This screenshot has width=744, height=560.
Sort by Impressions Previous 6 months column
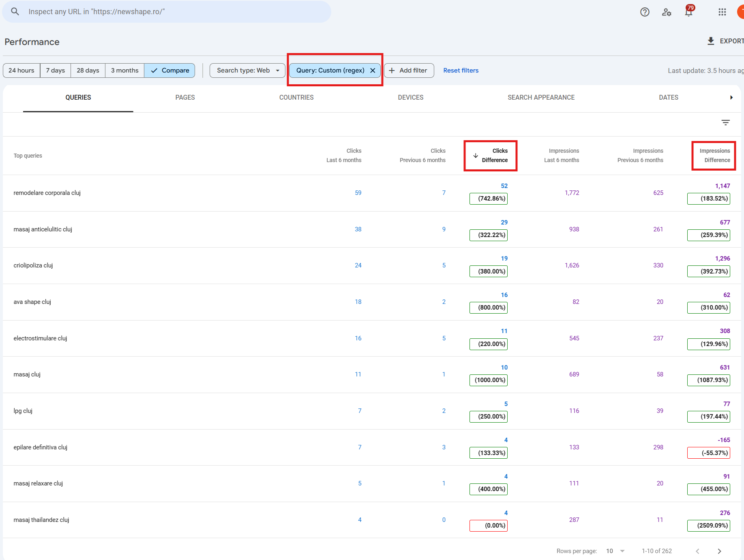point(640,156)
